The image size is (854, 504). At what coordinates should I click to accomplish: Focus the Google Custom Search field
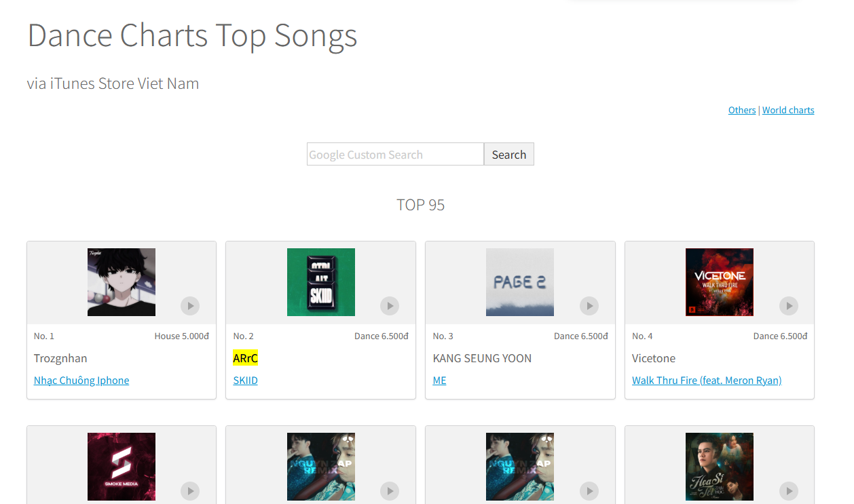pyautogui.click(x=395, y=155)
